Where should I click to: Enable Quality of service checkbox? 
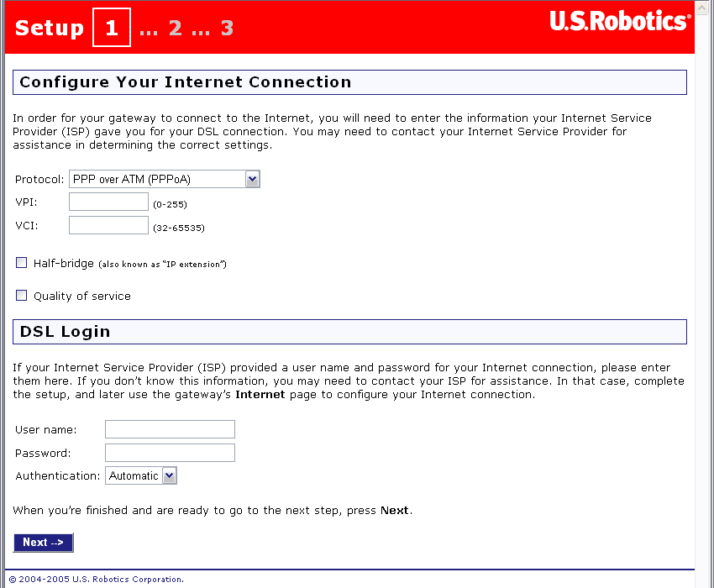click(21, 295)
